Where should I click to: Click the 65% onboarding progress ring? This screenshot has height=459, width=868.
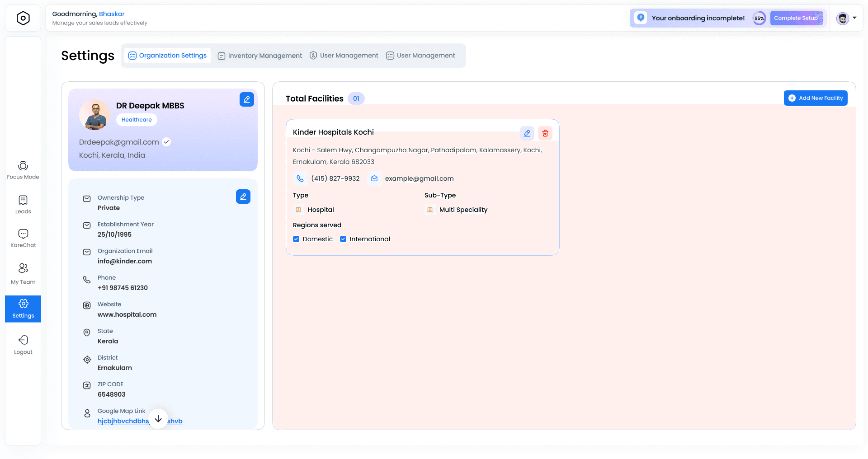click(x=759, y=18)
